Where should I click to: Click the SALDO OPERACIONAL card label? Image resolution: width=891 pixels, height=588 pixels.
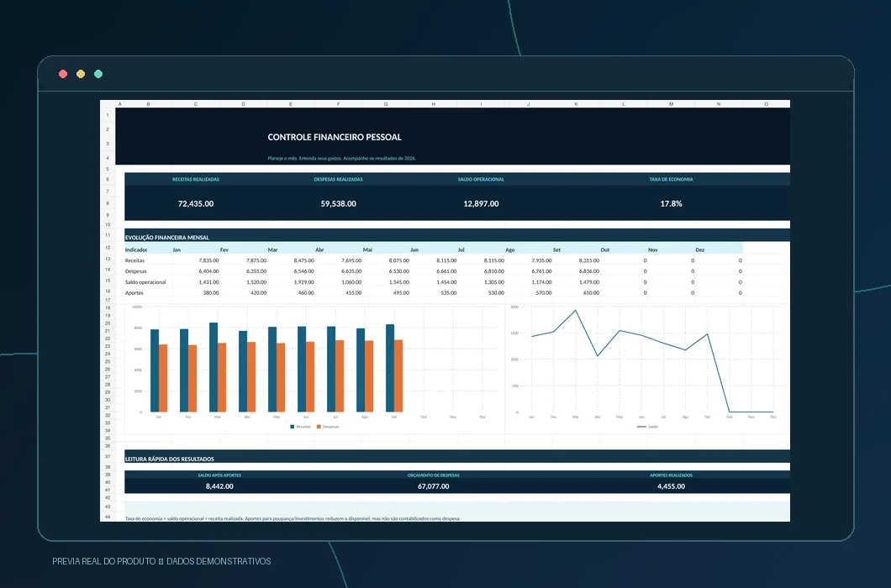[481, 180]
